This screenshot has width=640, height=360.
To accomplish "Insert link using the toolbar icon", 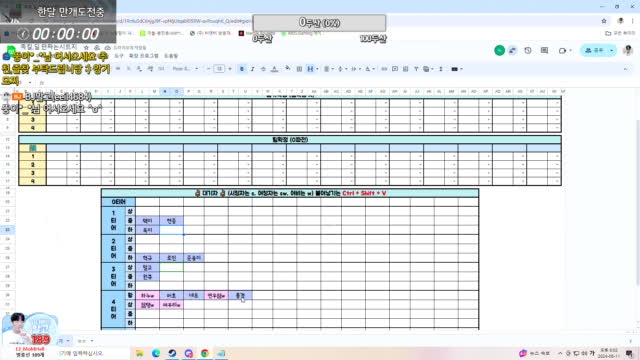I will point(384,69).
